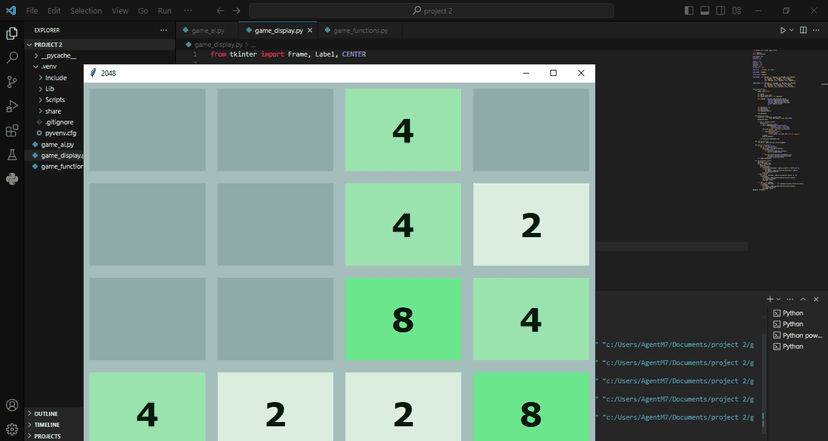Expand the __pycache__ folder
Screen dimensions: 828x441
click(58, 55)
